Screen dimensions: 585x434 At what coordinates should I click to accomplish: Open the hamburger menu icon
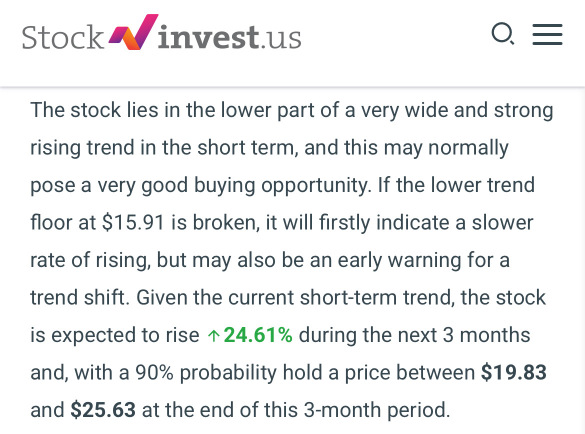pos(547,34)
